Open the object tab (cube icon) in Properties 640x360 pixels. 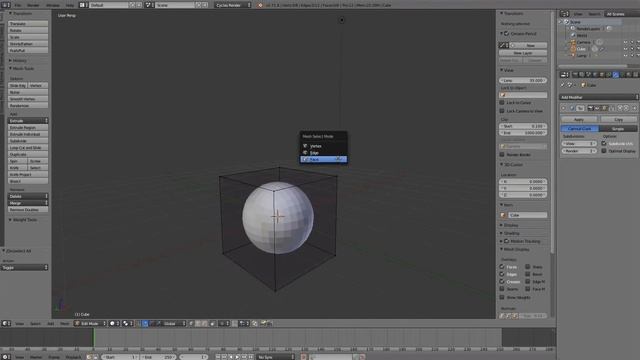click(x=602, y=75)
